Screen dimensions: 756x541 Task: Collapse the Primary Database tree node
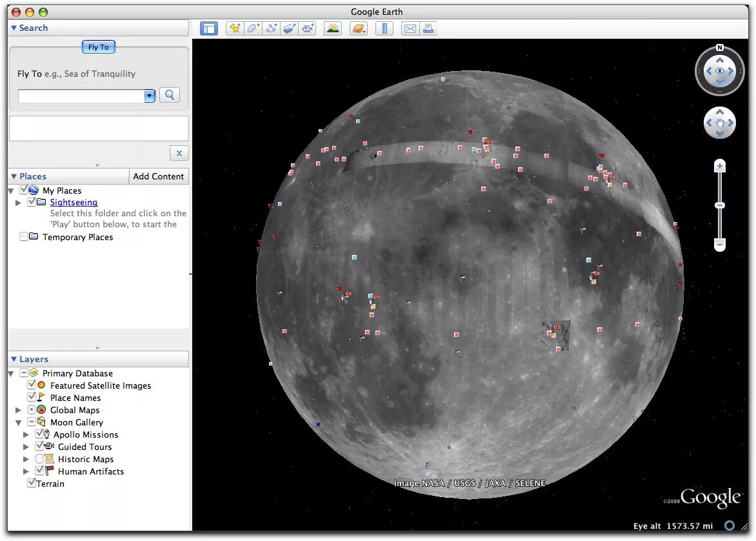10,374
